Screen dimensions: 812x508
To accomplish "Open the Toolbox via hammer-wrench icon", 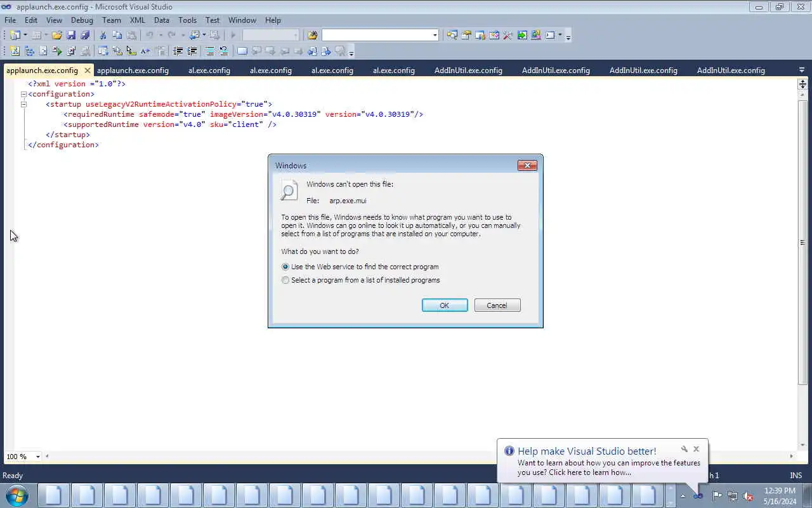I will pos(507,35).
